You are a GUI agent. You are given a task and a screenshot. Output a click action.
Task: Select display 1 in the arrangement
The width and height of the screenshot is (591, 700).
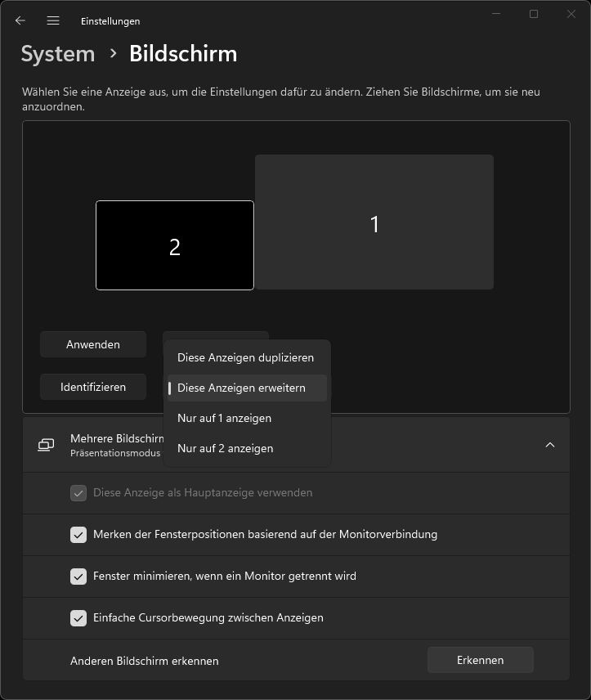[374, 222]
